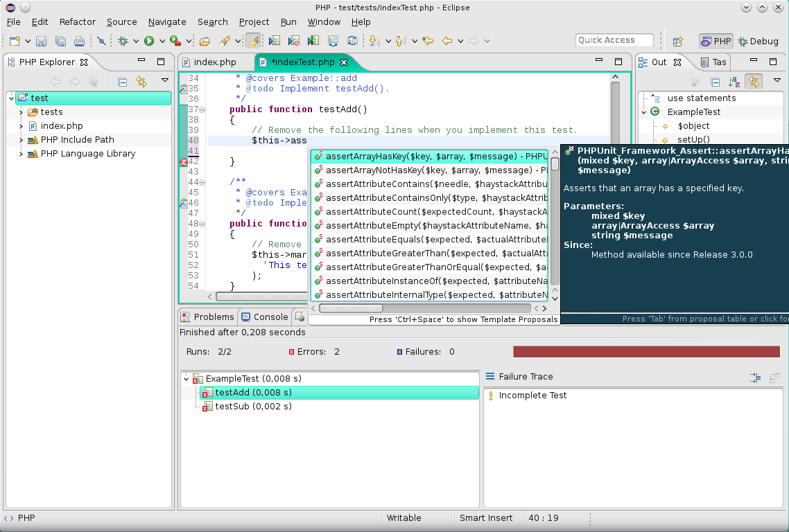Image resolution: width=789 pixels, height=532 pixels.
Task: Collapse the ExampleTest node in test results
Action: (186, 379)
